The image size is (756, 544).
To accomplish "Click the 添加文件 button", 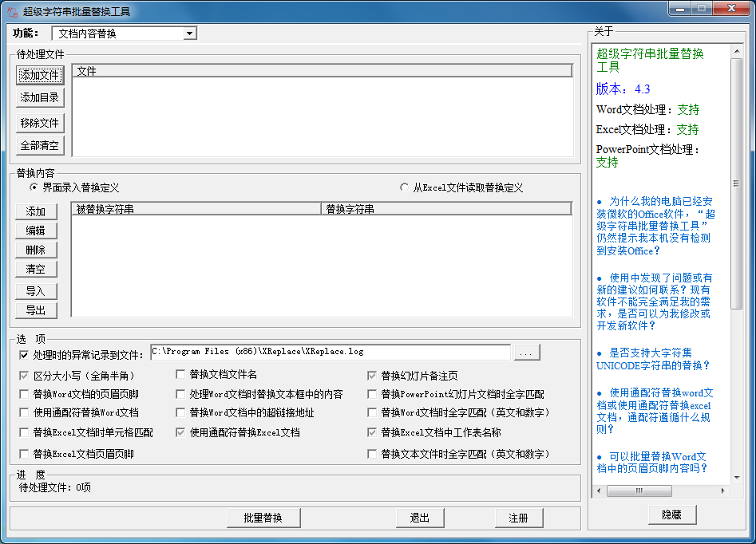I will pos(40,75).
